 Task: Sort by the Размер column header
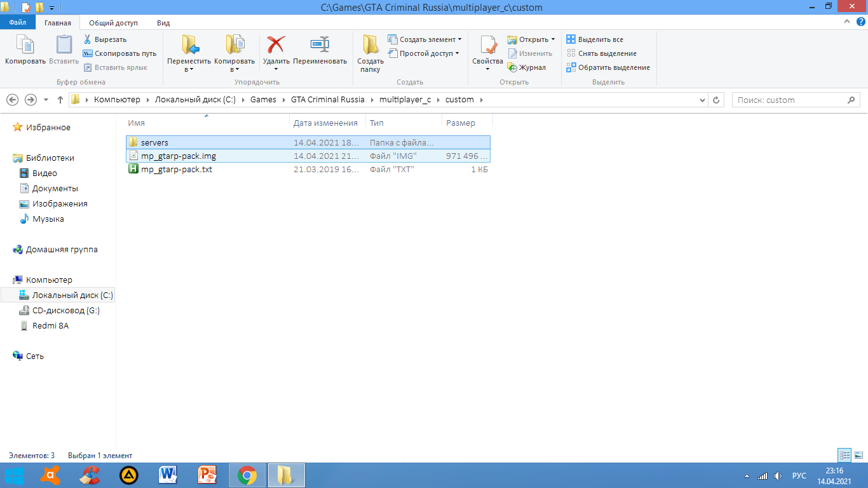pyautogui.click(x=467, y=123)
